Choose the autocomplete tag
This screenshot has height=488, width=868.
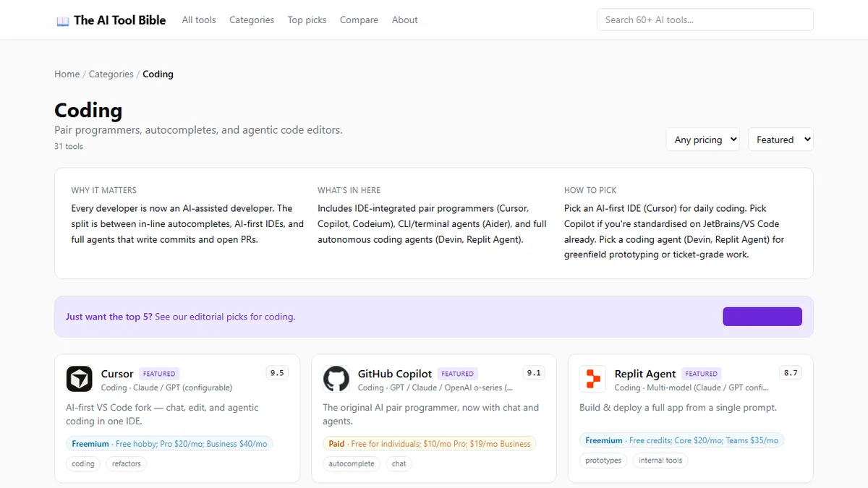(x=352, y=463)
